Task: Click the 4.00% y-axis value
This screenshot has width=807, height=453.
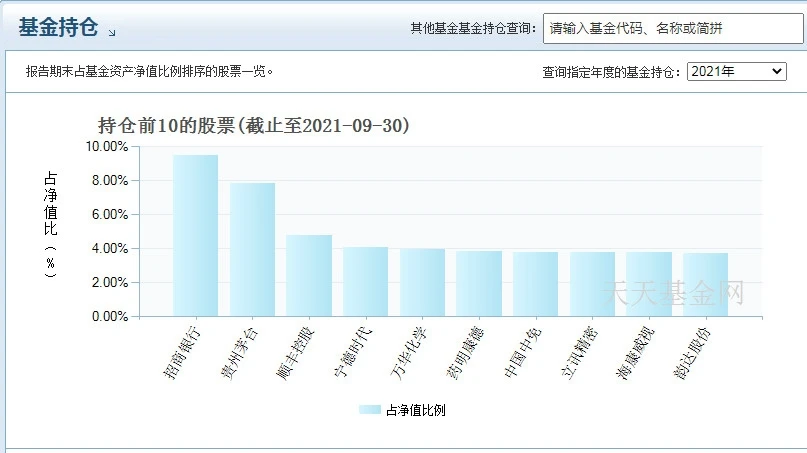Action: [x=110, y=249]
